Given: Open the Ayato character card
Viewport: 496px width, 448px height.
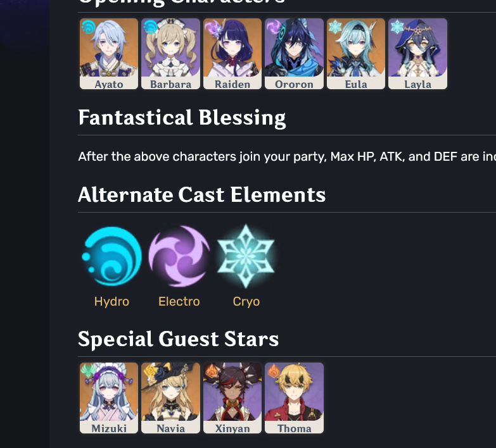Looking at the screenshot, I should click(x=109, y=54).
